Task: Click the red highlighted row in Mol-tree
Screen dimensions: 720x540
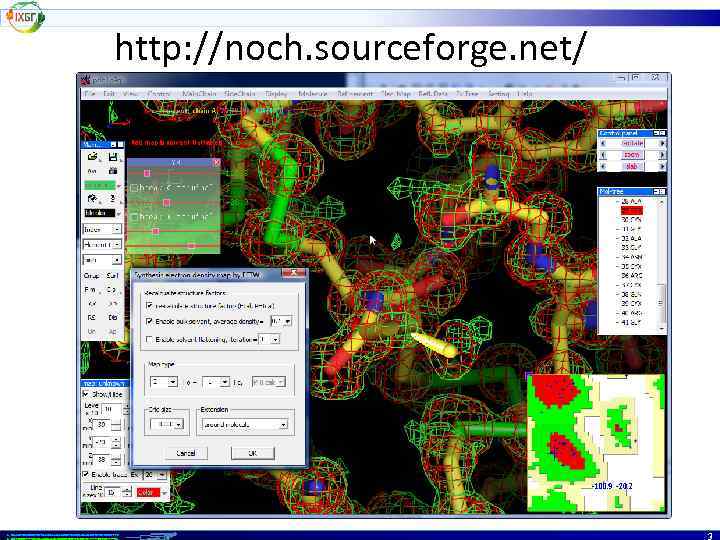Action: (x=632, y=210)
